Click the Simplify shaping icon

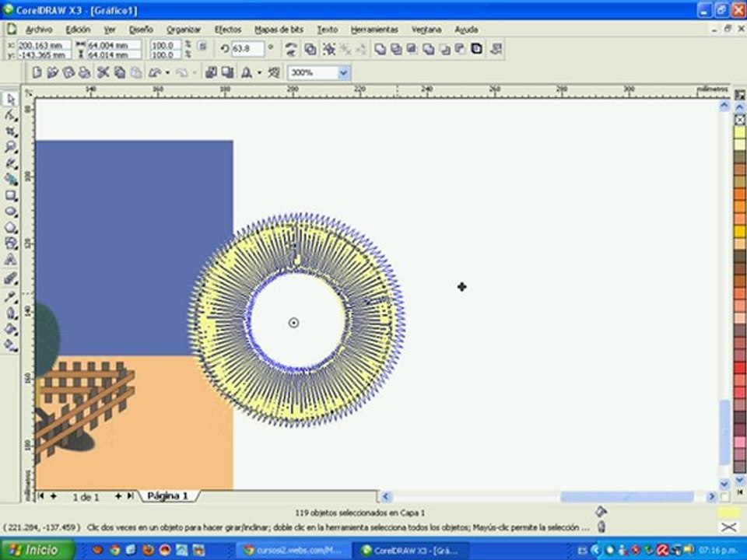point(428,49)
